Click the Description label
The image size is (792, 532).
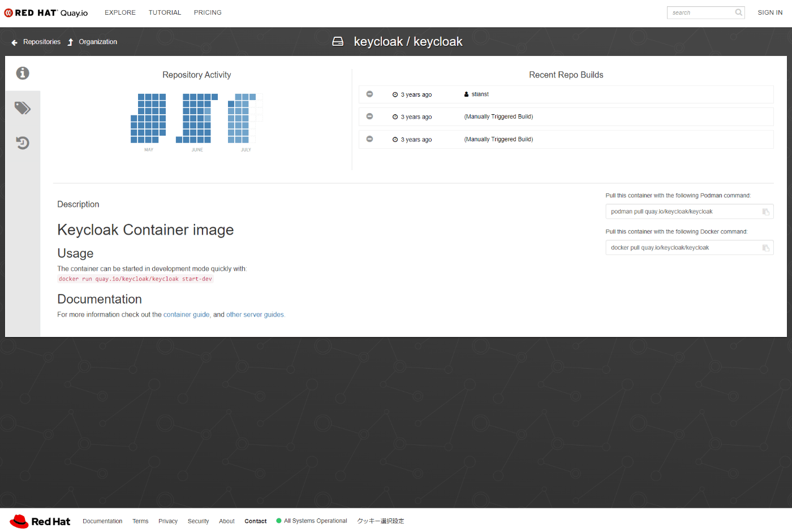point(78,204)
